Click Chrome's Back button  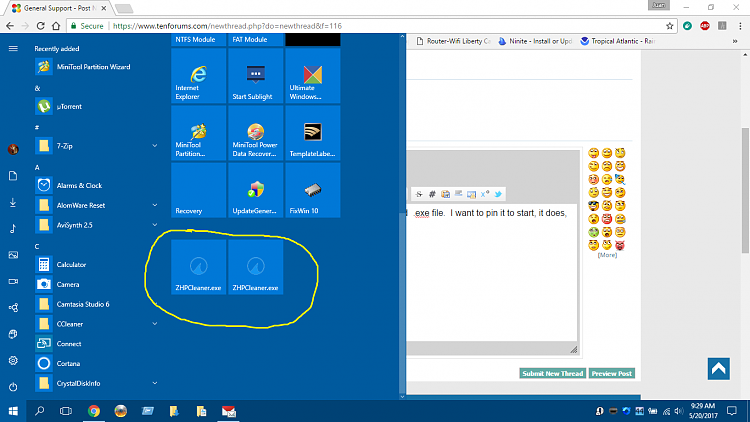click(10, 26)
